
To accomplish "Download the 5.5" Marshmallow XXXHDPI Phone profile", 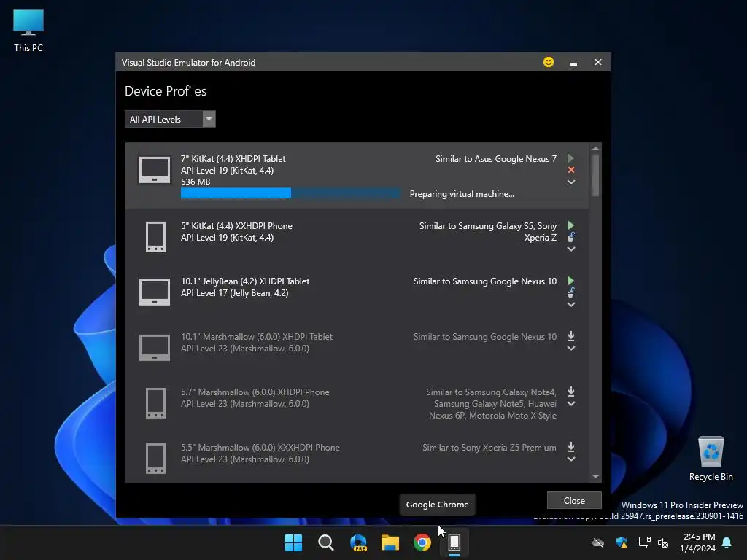I will (570, 448).
